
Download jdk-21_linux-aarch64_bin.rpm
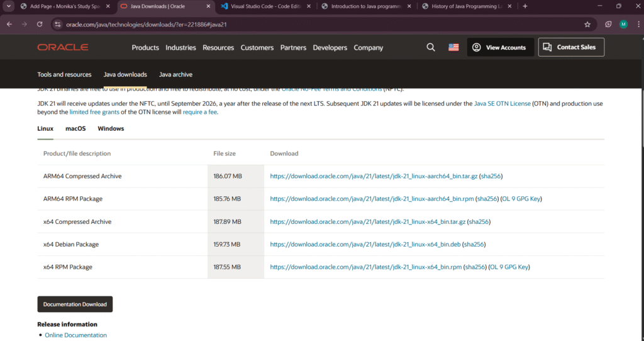pyautogui.click(x=372, y=199)
